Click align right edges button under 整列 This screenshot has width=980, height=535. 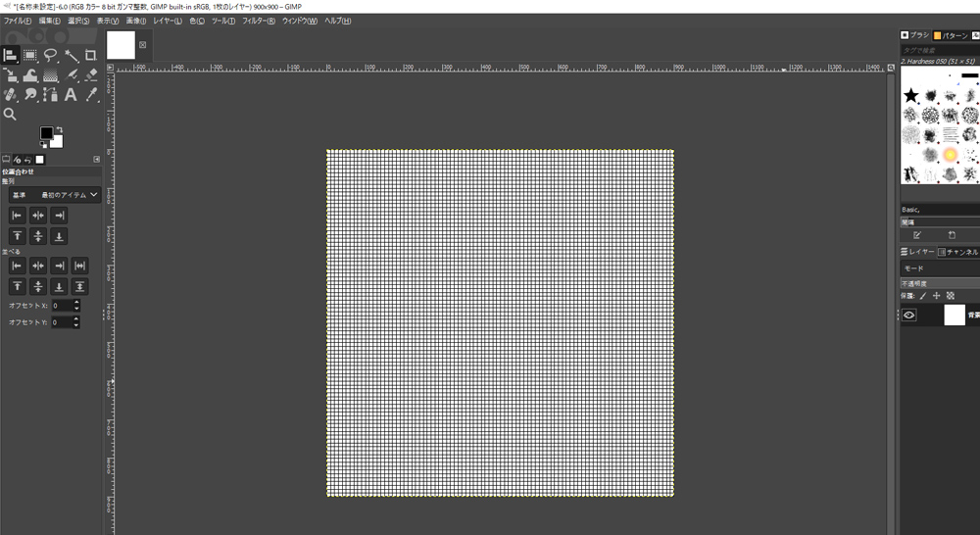click(x=59, y=216)
